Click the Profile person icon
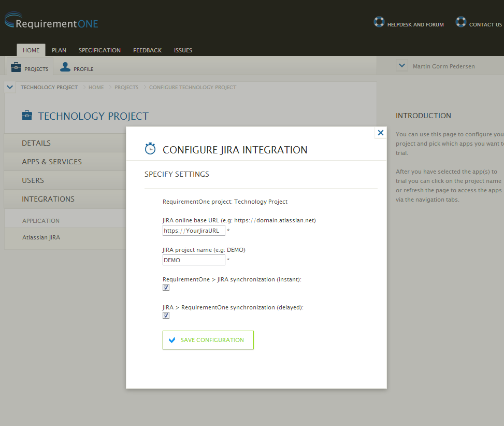 tap(65, 67)
